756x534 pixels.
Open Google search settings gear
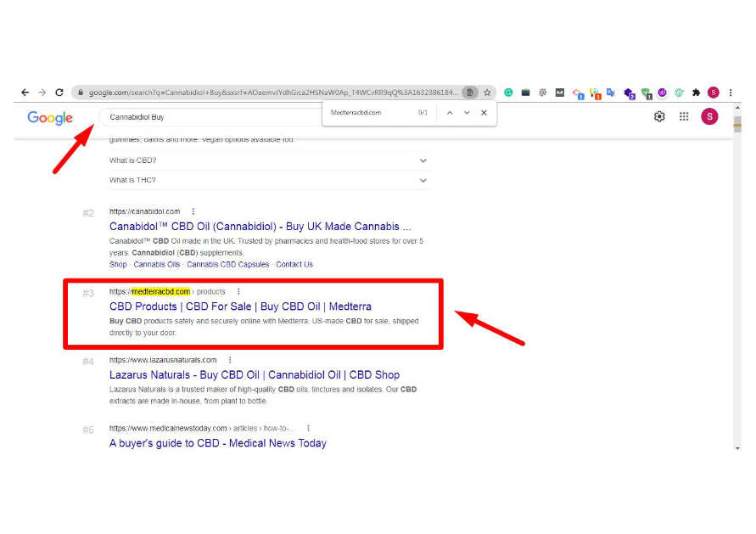(659, 116)
